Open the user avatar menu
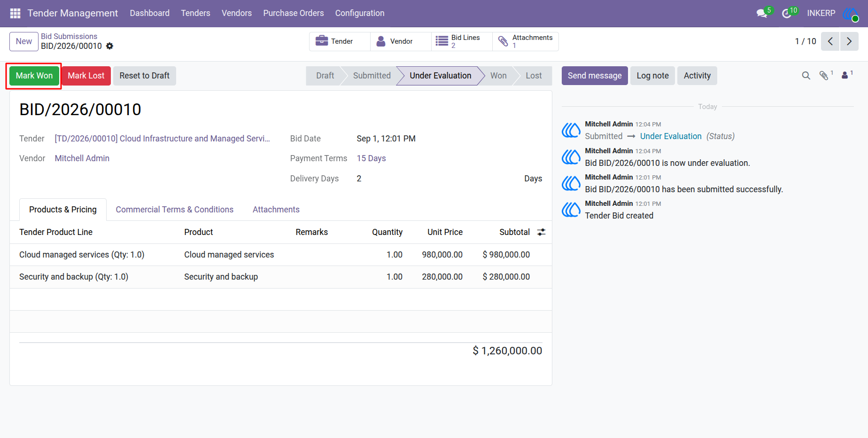The height and width of the screenshot is (438, 868). (851, 14)
